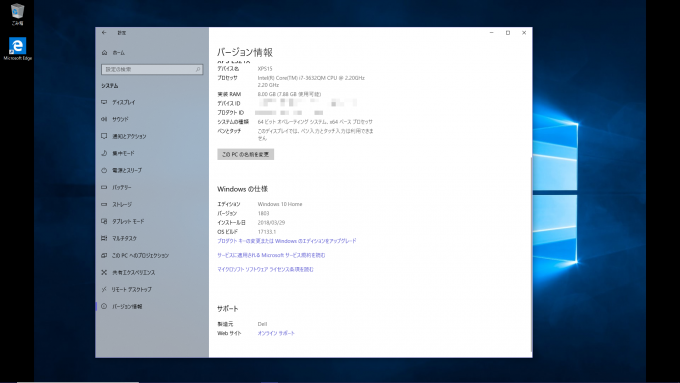Viewport: 680px width, 383px height.
Task: Click the product key change link
Action: click(287, 241)
